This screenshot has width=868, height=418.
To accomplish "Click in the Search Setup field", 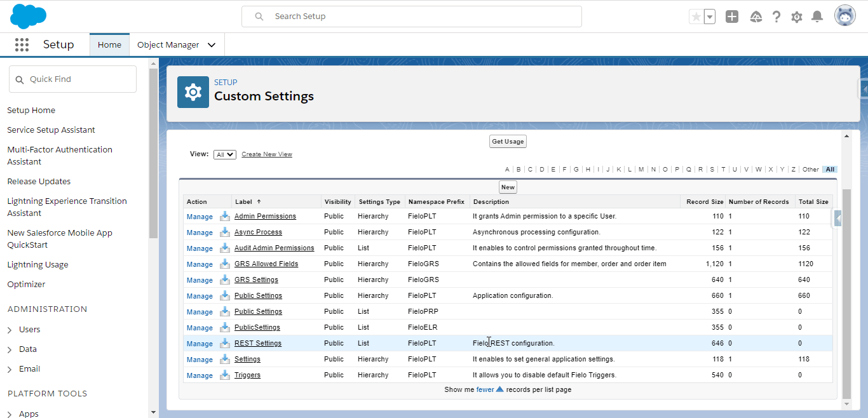I will tap(412, 17).
